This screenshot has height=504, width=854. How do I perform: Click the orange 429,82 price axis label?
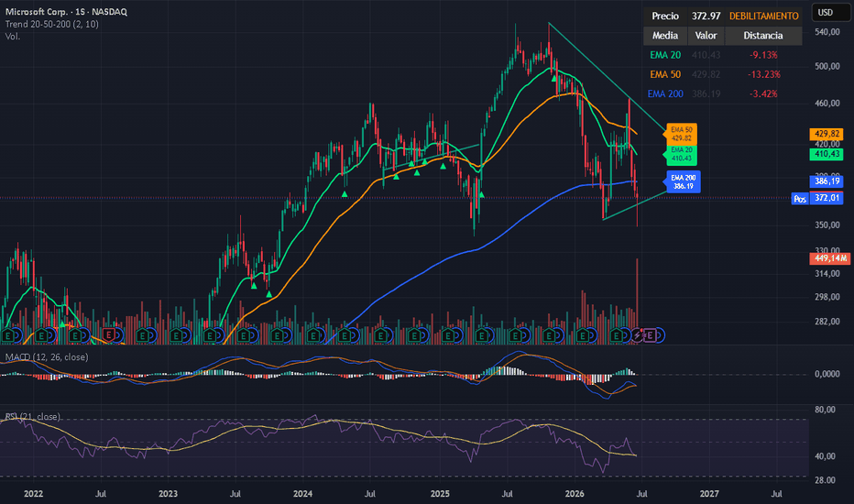(x=827, y=134)
